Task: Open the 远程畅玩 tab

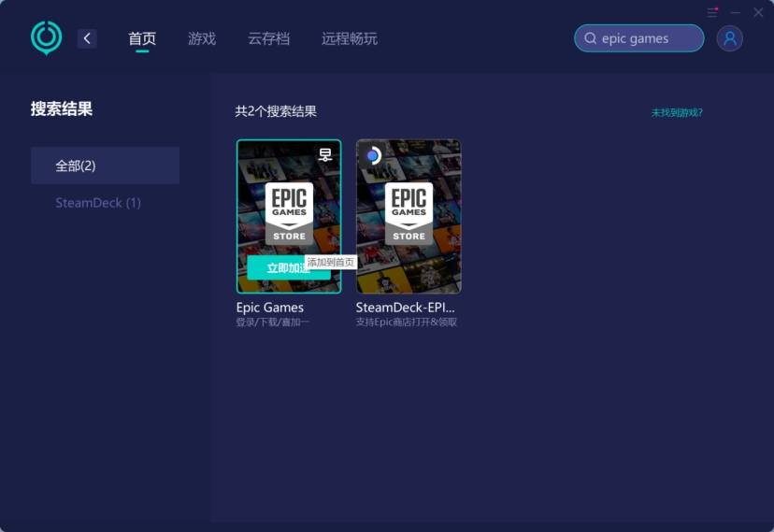Action: pos(350,38)
